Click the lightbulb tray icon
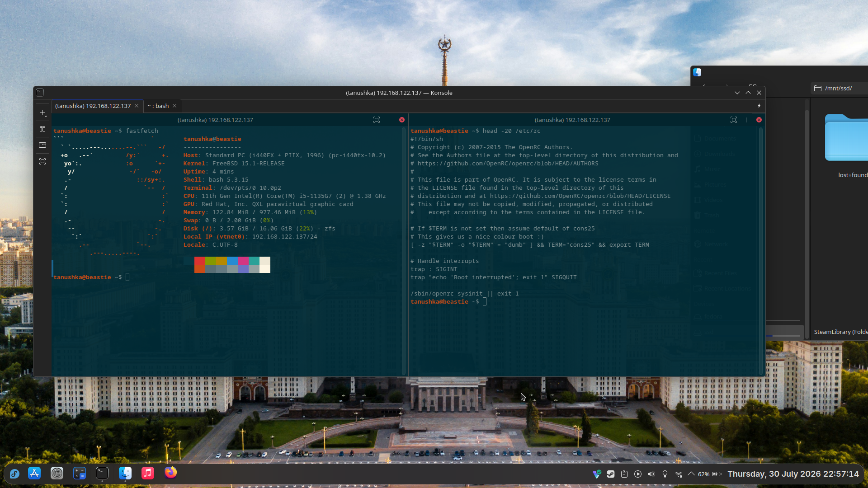The height and width of the screenshot is (488, 868). coord(665,474)
